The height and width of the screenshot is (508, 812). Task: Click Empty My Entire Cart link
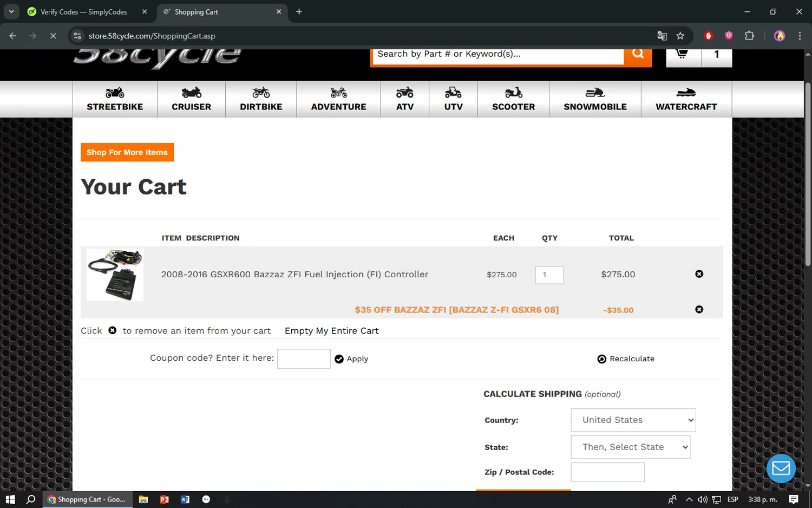[x=331, y=331]
